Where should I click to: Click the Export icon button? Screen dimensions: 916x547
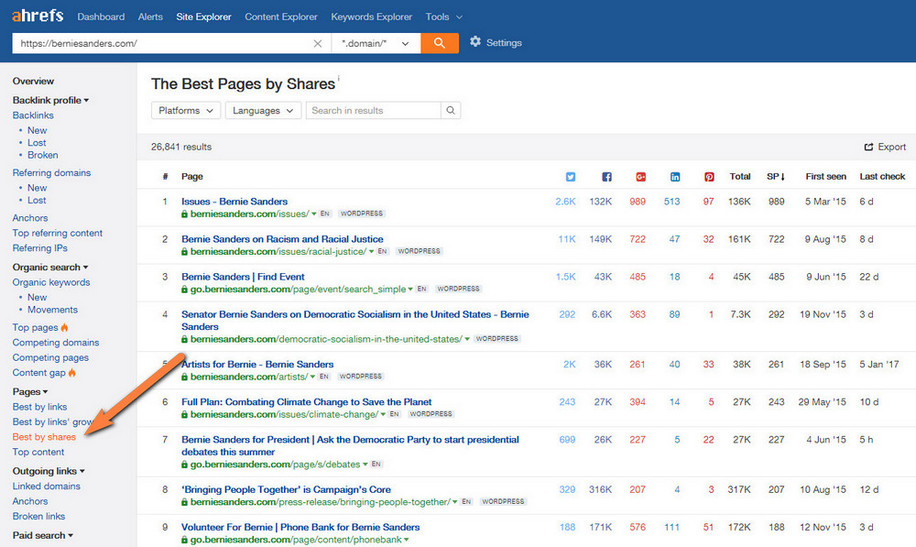click(x=869, y=147)
